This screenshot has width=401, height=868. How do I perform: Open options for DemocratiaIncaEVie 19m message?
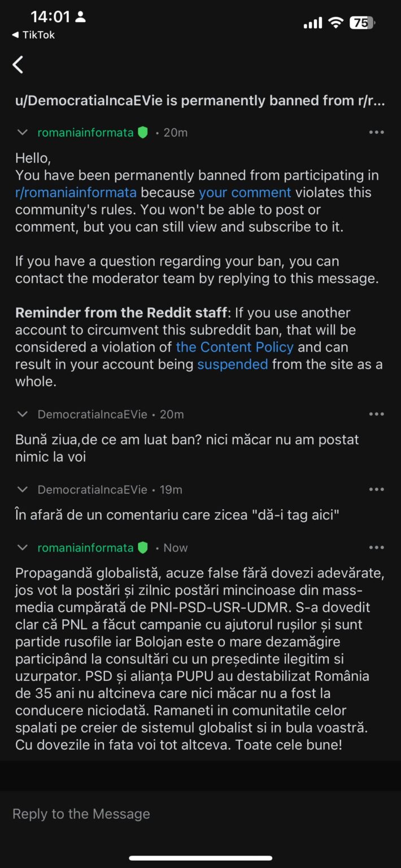tap(376, 489)
